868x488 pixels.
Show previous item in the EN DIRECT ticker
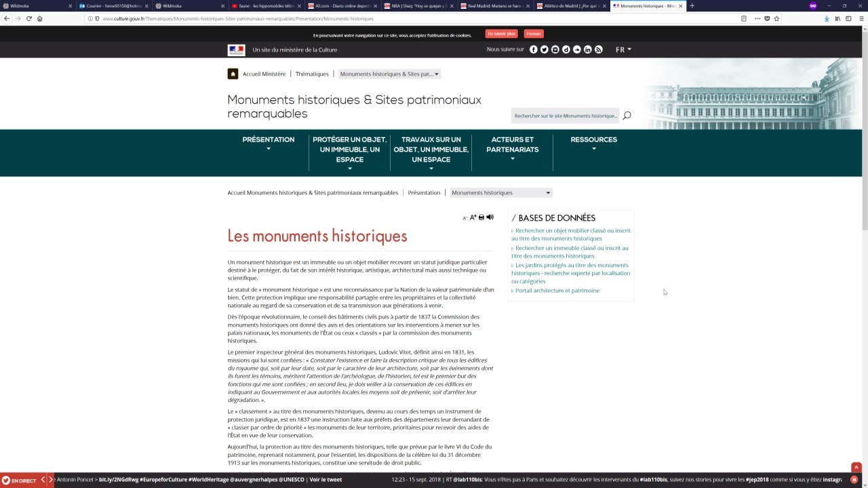[43, 480]
